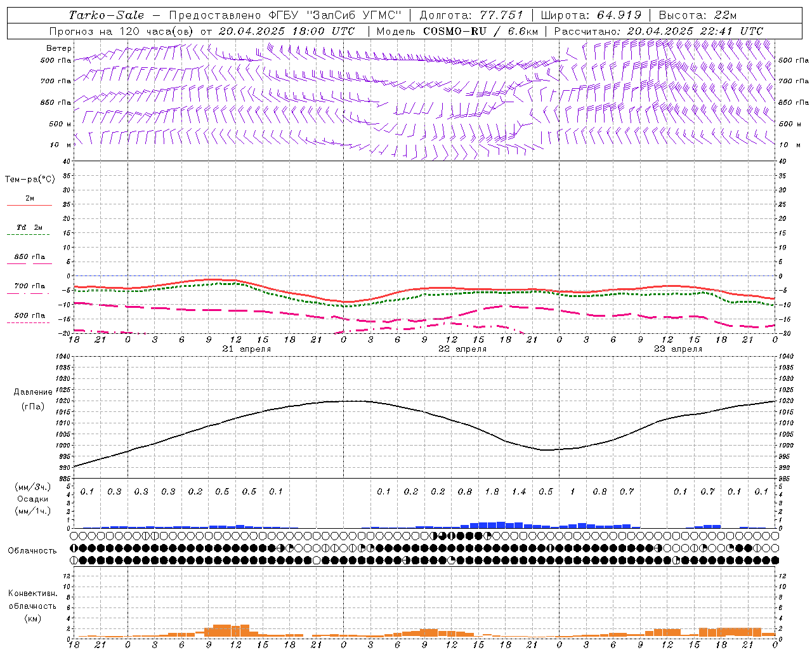Click the Tarko-Sale station title

coord(107,15)
